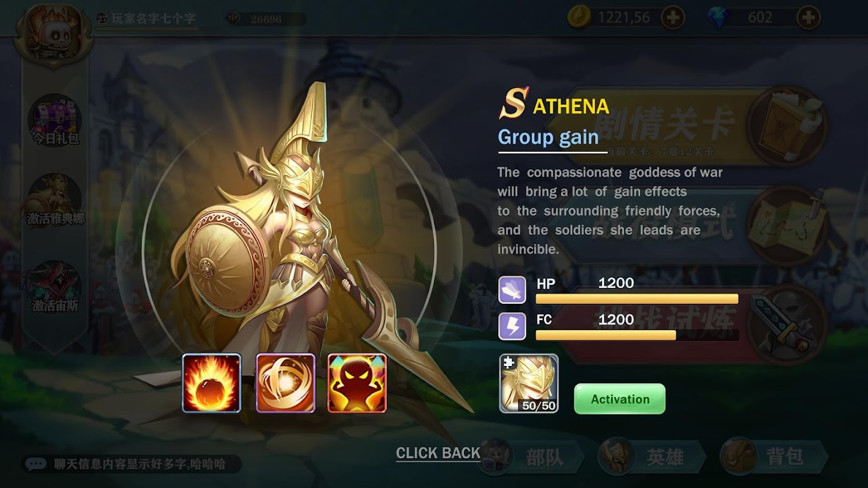868x488 pixels.
Task: Open the 背包 backpack tab
Action: click(x=774, y=457)
